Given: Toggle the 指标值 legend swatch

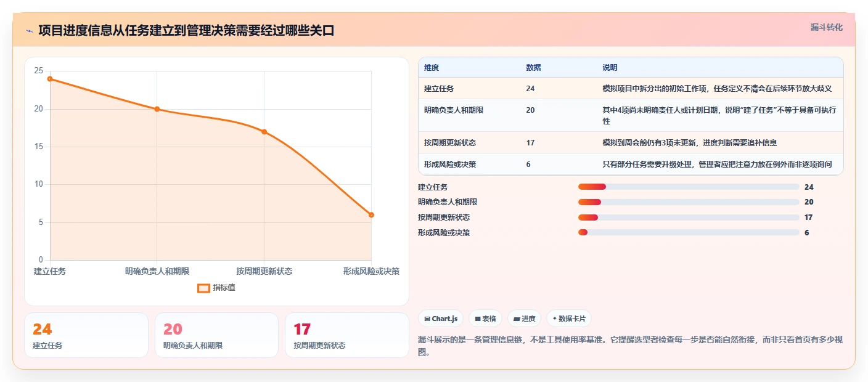Looking at the screenshot, I should pos(203,288).
